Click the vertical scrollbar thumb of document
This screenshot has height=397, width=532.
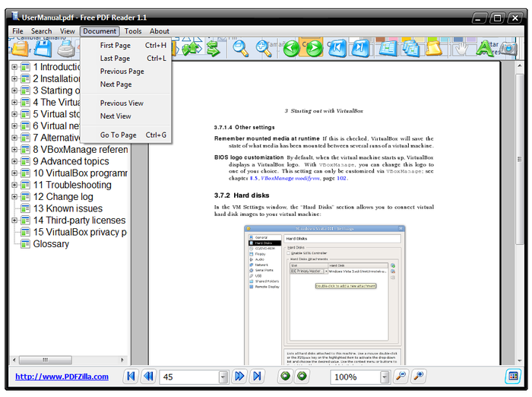519,159
